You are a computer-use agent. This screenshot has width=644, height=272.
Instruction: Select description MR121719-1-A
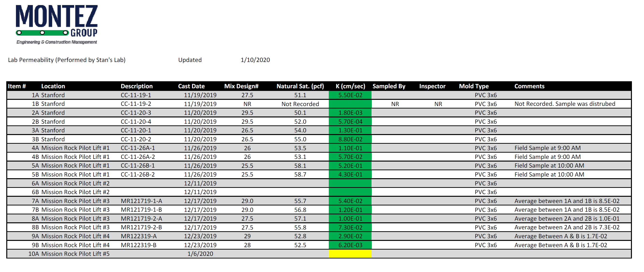click(142, 201)
